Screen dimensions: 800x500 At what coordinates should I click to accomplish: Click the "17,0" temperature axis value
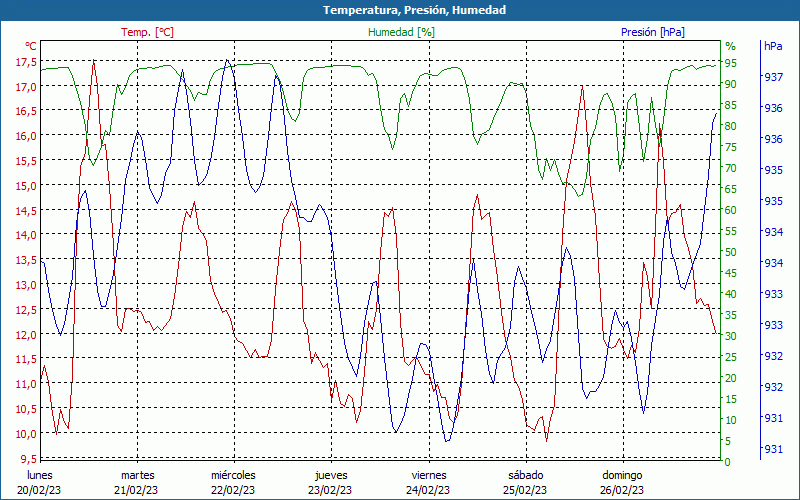[26, 87]
